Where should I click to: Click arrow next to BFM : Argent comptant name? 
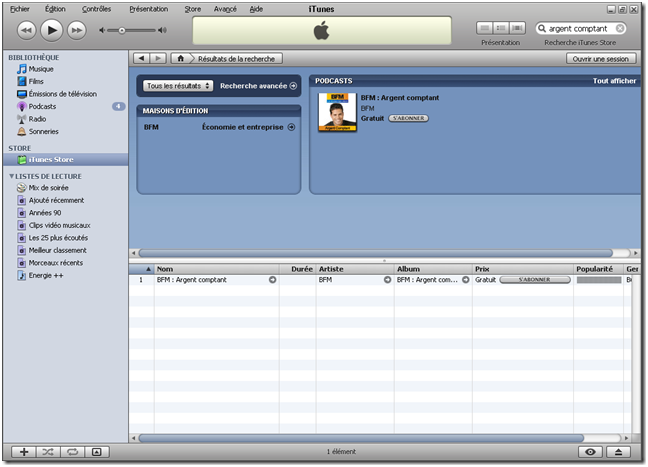tap(272, 280)
